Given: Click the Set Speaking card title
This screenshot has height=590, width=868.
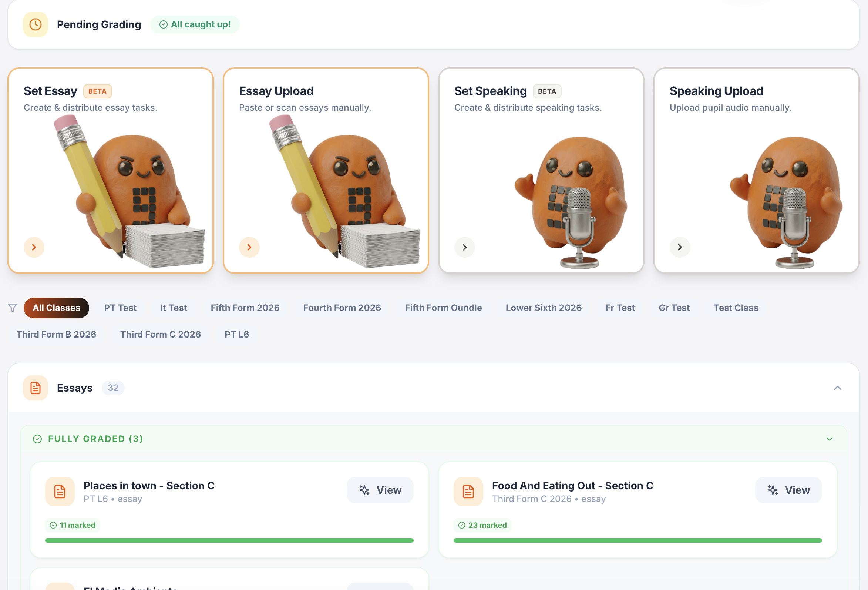Looking at the screenshot, I should point(490,91).
